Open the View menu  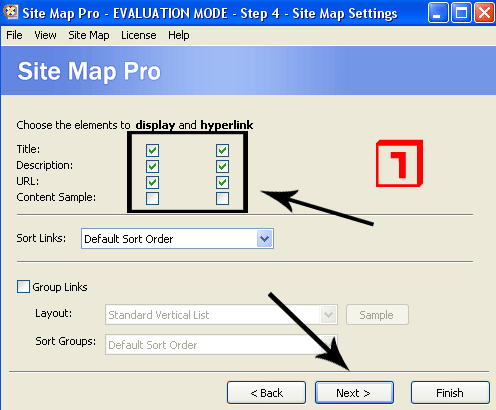[x=45, y=35]
